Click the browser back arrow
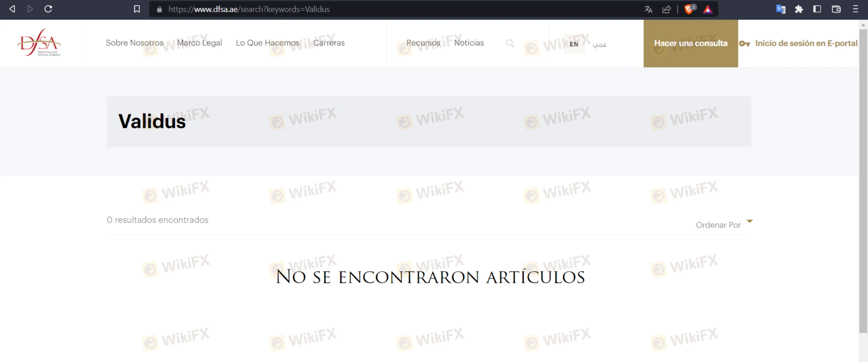Screen dimensions: 868x362 12,9
